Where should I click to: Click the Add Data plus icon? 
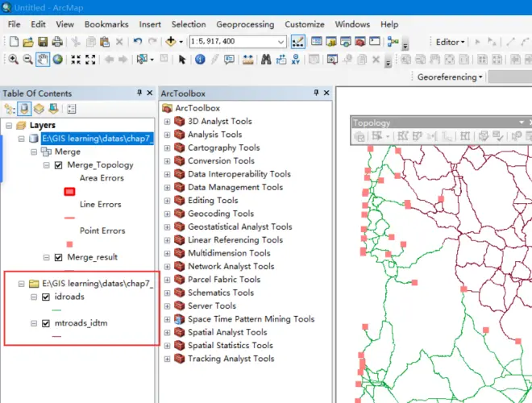point(171,41)
